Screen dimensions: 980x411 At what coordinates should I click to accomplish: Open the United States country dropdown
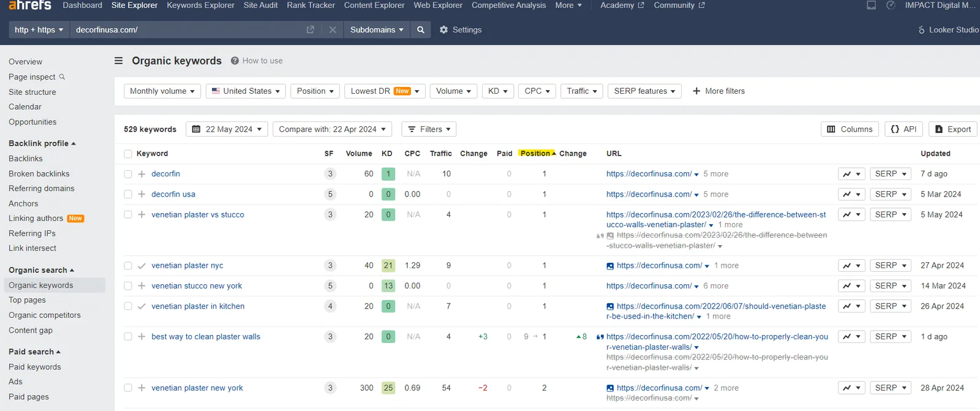(x=246, y=91)
